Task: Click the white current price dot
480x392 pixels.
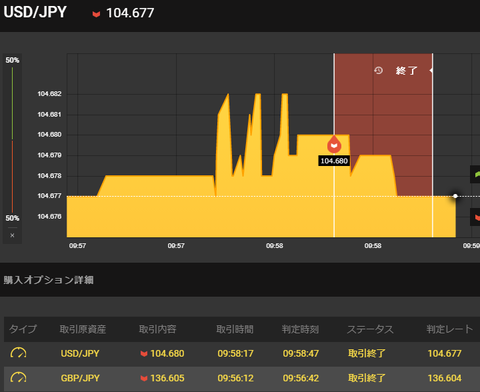Action: pyautogui.click(x=455, y=196)
